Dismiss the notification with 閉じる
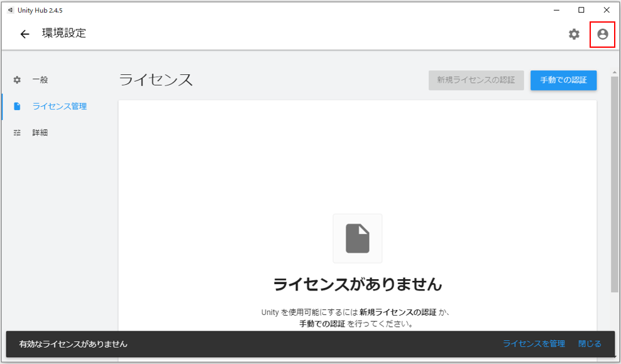The image size is (621, 364). [x=590, y=344]
